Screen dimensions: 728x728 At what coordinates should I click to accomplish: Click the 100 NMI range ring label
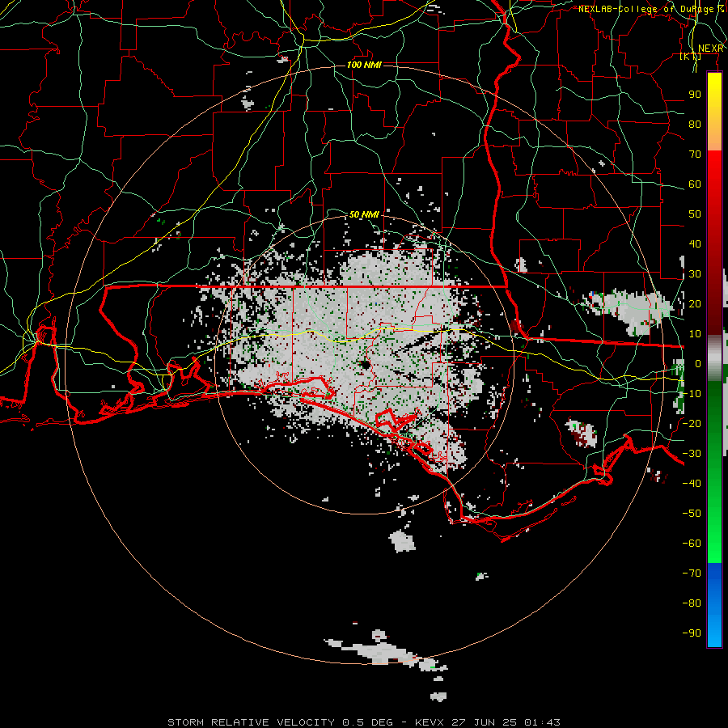coord(364,65)
